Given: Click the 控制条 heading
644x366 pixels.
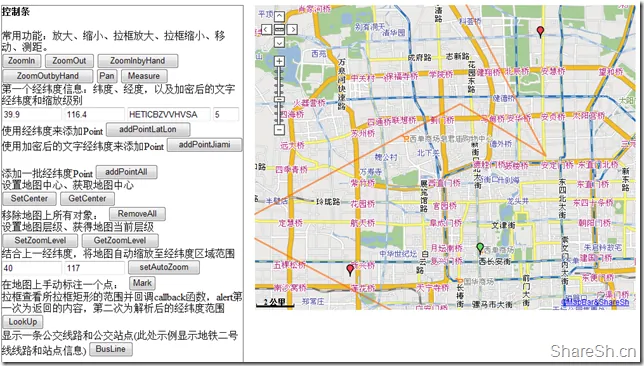Looking at the screenshot, I should (x=16, y=12).
